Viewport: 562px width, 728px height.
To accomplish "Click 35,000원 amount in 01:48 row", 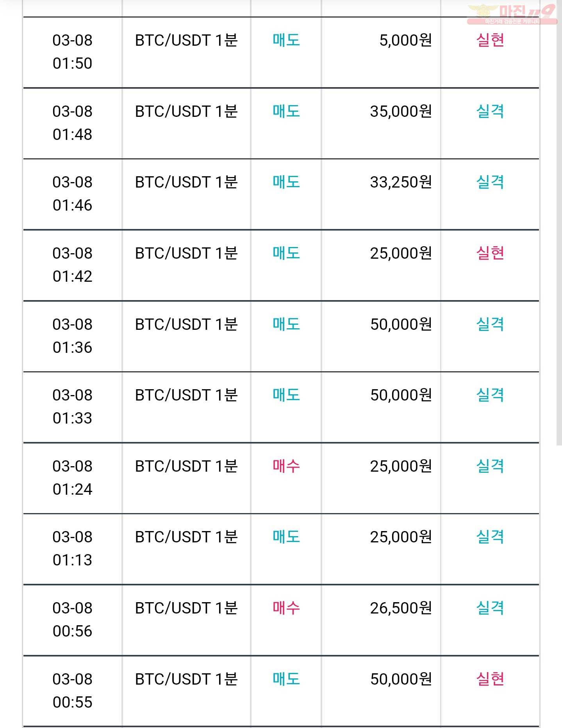I will 401,111.
